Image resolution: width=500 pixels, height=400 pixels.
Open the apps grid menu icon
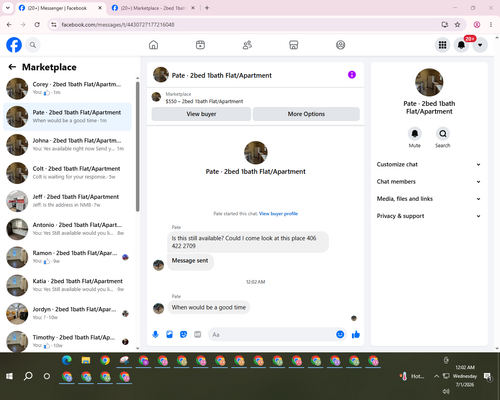[x=442, y=45]
